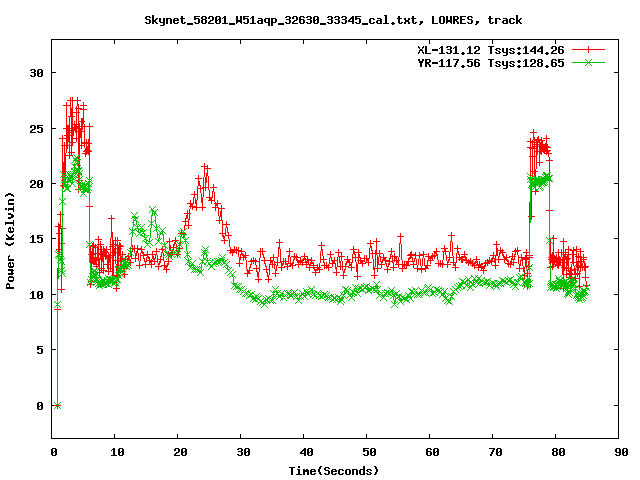Click the y-axis tick label 25
The image size is (640, 480).
coord(36,129)
